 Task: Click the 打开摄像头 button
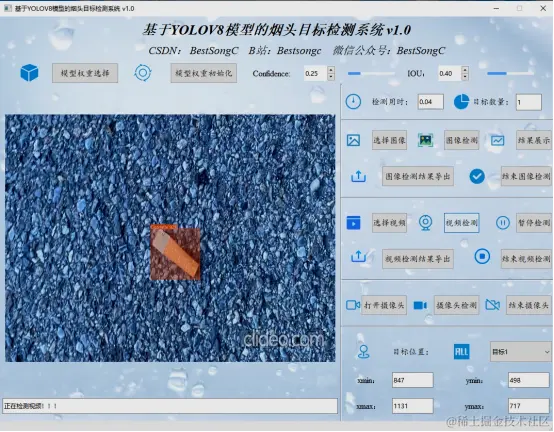point(384,305)
